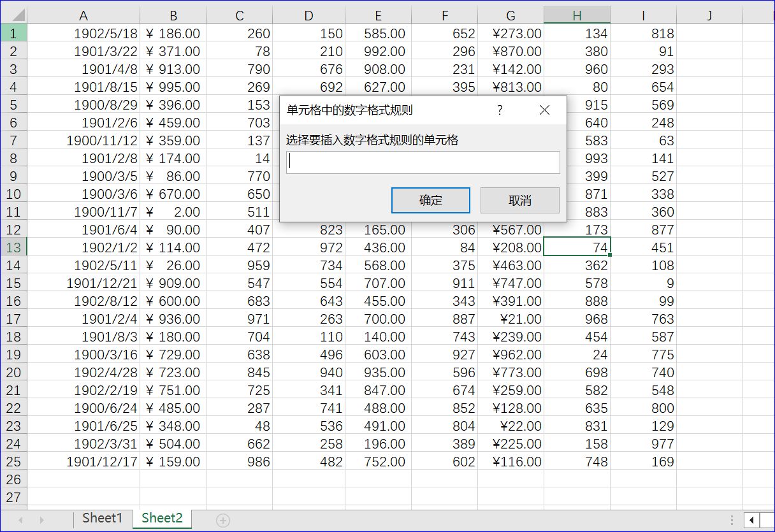Select the Sheet2 tab
This screenshot has height=532, width=775.
pos(162,518)
